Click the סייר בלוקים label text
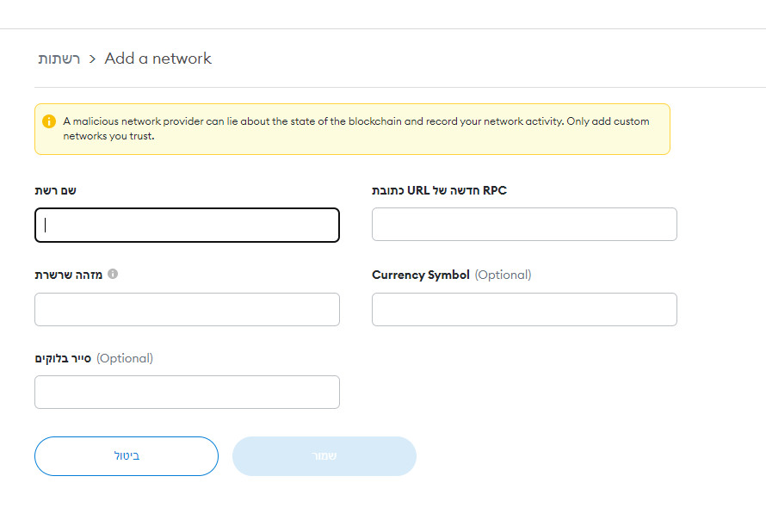 [63, 358]
